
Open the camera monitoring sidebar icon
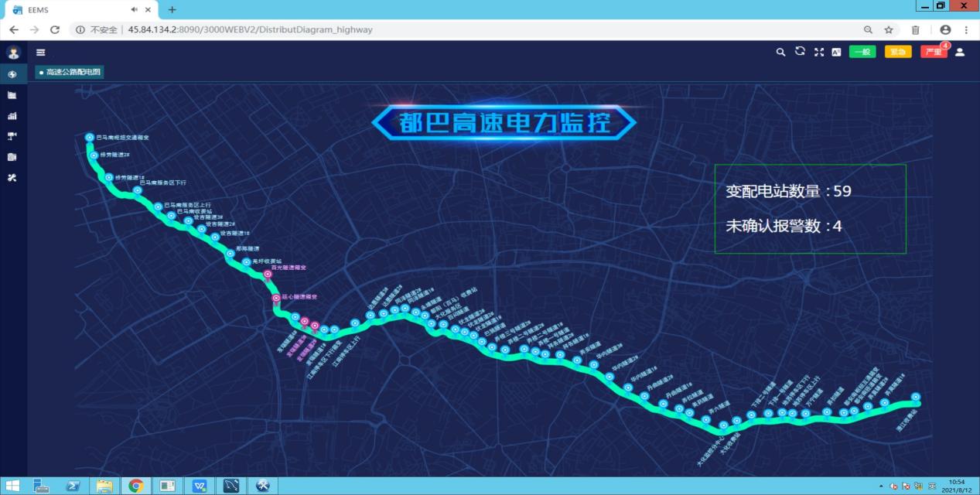point(12,136)
